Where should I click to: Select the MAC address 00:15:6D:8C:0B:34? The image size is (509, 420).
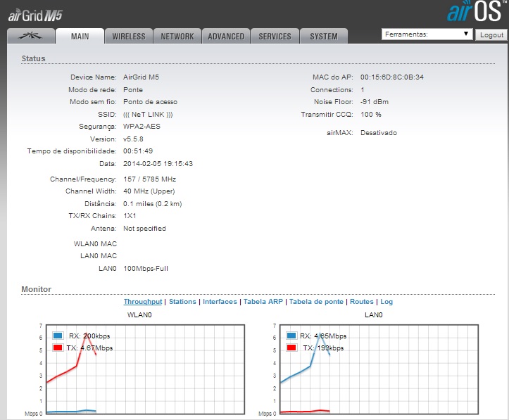(392, 77)
